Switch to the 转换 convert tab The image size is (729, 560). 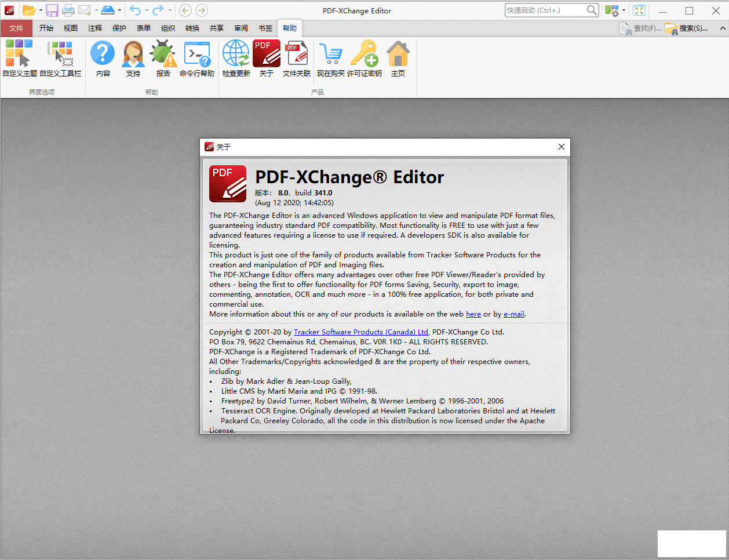click(192, 28)
